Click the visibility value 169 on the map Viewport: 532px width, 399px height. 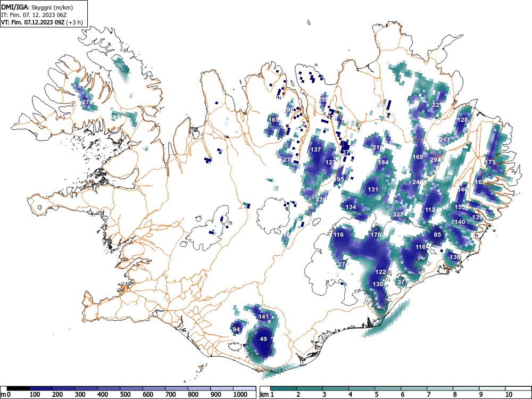click(x=418, y=157)
